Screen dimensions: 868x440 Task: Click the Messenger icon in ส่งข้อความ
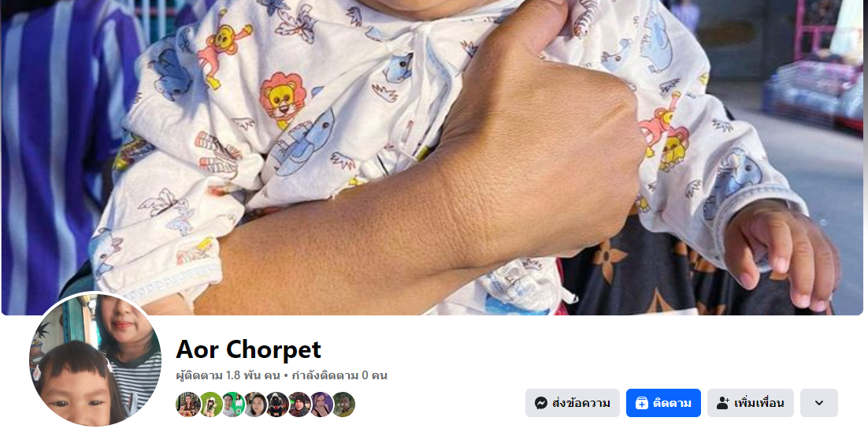[541, 403]
